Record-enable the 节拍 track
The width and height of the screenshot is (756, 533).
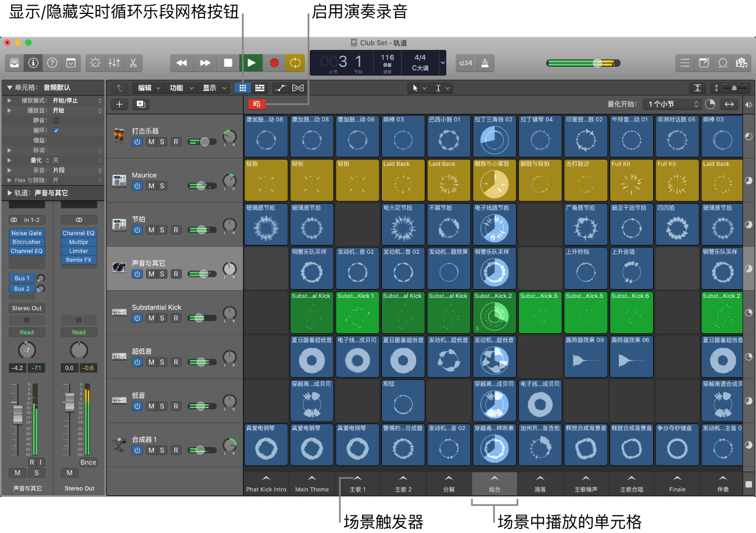175,229
